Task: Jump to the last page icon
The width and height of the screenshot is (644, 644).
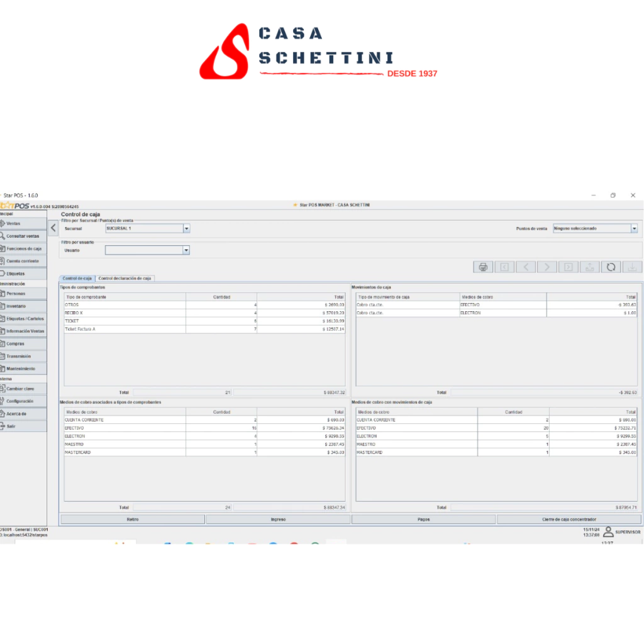Action: 569,267
